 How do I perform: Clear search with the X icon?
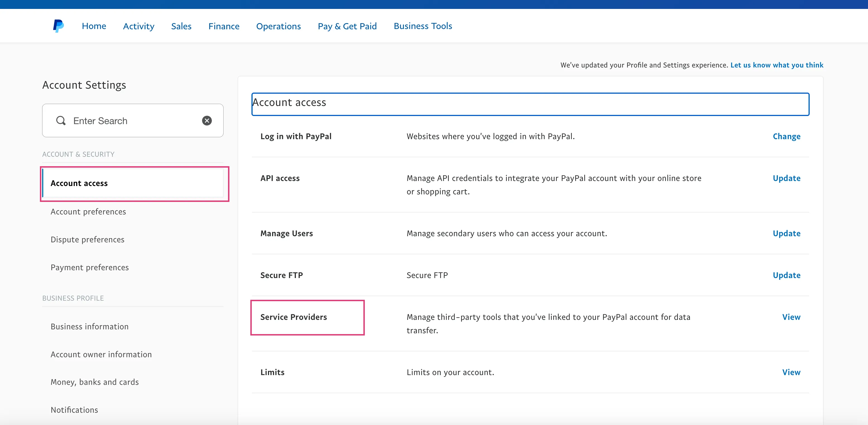(x=207, y=120)
